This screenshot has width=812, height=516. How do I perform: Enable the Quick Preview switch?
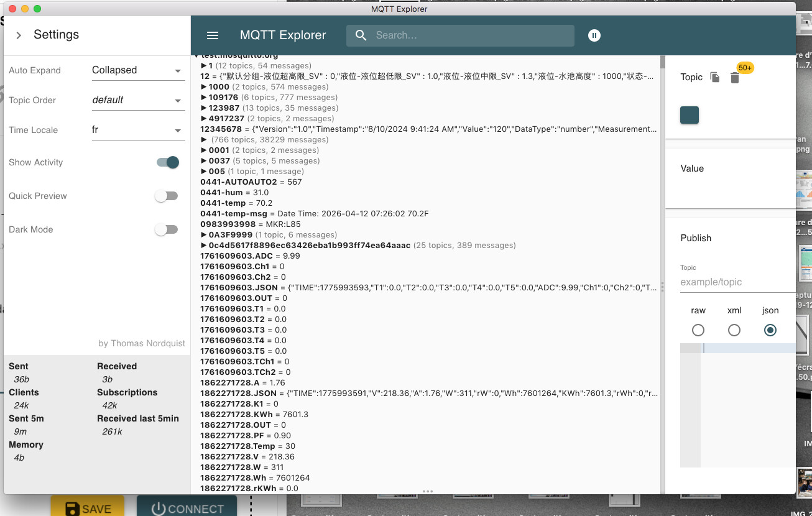pos(167,196)
